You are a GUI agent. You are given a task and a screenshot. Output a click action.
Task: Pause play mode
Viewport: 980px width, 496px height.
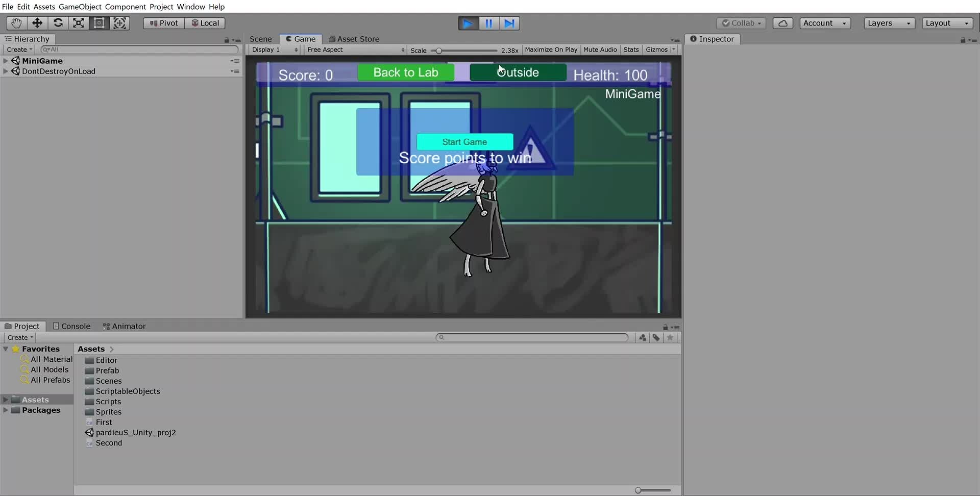(x=488, y=23)
